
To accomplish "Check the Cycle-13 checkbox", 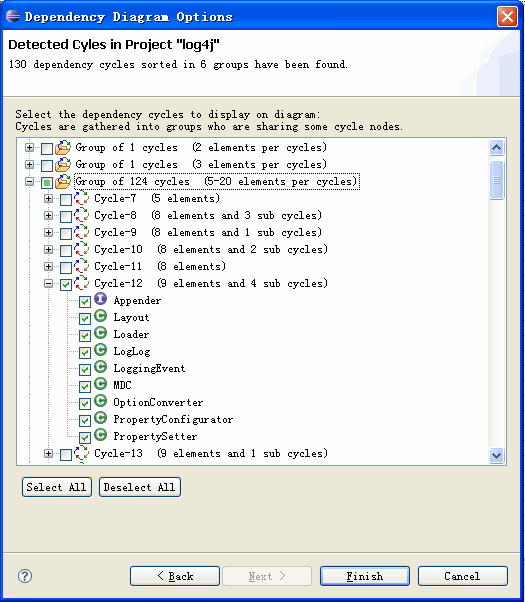I will (66, 455).
